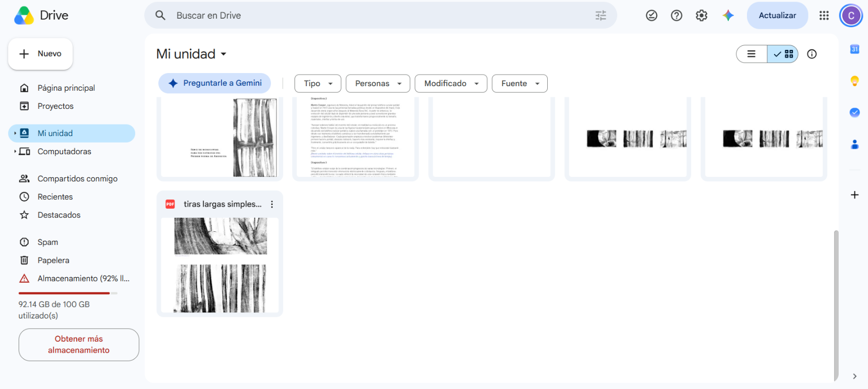868x389 pixels.
Task: Open the Tipo filter dropdown
Action: pos(318,84)
